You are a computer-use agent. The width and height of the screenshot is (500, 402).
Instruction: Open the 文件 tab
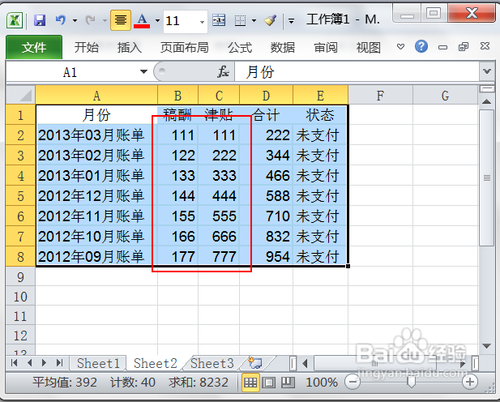click(34, 47)
